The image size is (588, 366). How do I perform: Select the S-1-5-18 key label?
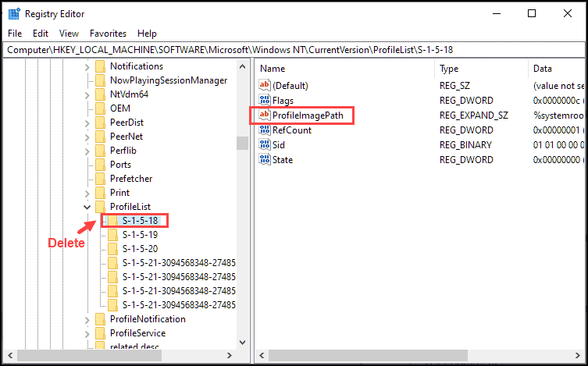coord(141,221)
